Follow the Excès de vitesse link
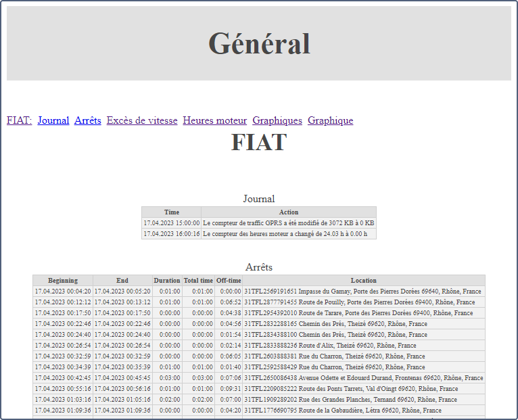Screen dimensions: 518x420 [x=142, y=120]
